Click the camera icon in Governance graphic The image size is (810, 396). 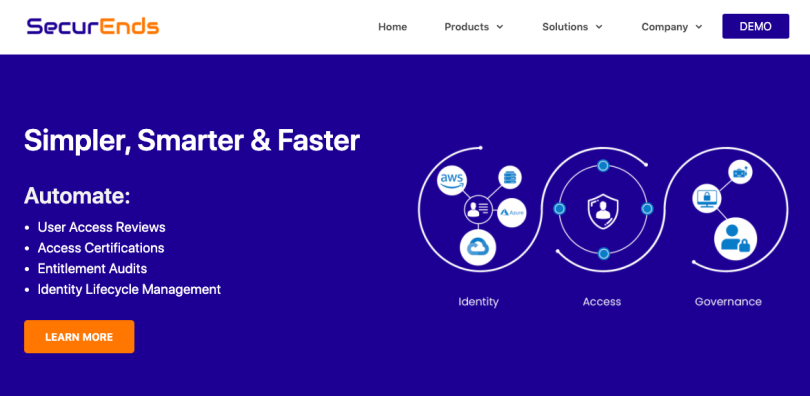click(x=740, y=172)
